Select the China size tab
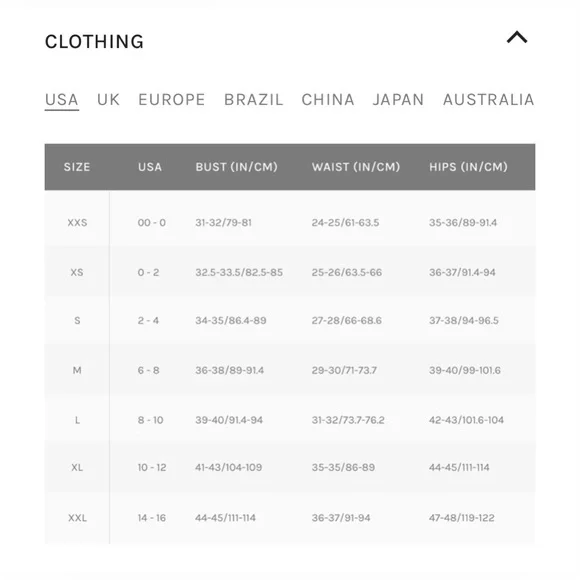Viewport: 580px width, 580px height. pyautogui.click(x=328, y=100)
